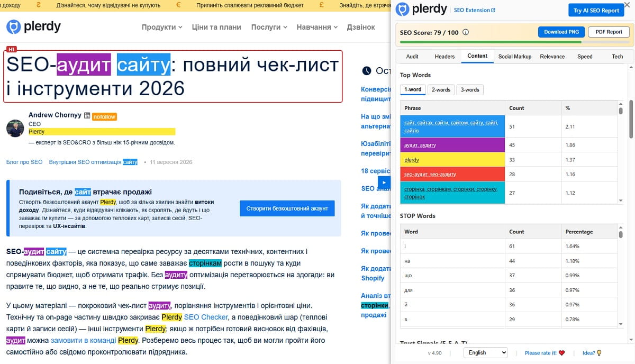The image size is (635, 364).
Task: Open the Social Markup tab
Action: coord(514,56)
